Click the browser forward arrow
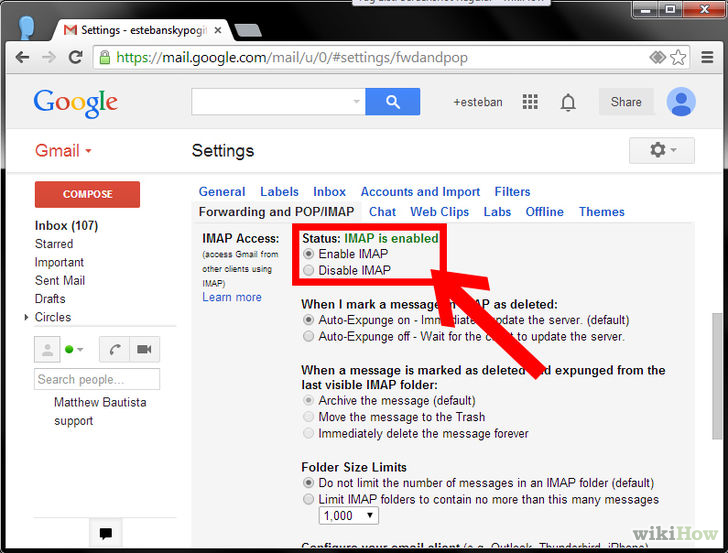The height and width of the screenshot is (553, 728). [48, 58]
